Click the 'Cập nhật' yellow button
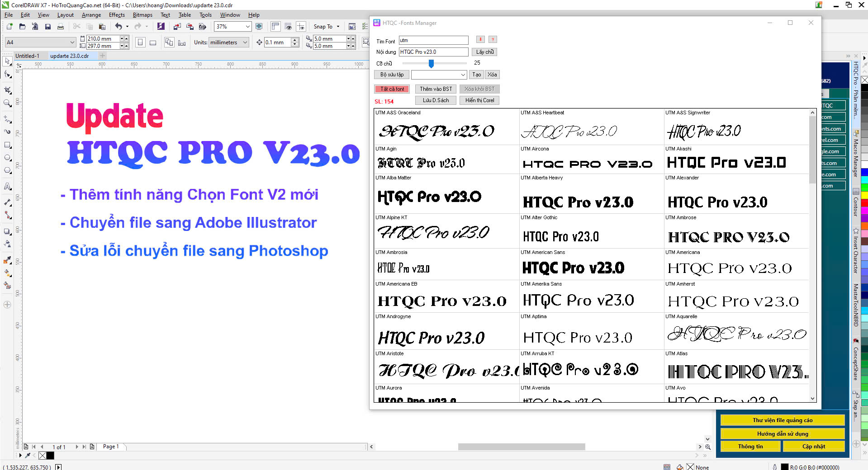Screen dimensions: 868x470 pos(813,446)
